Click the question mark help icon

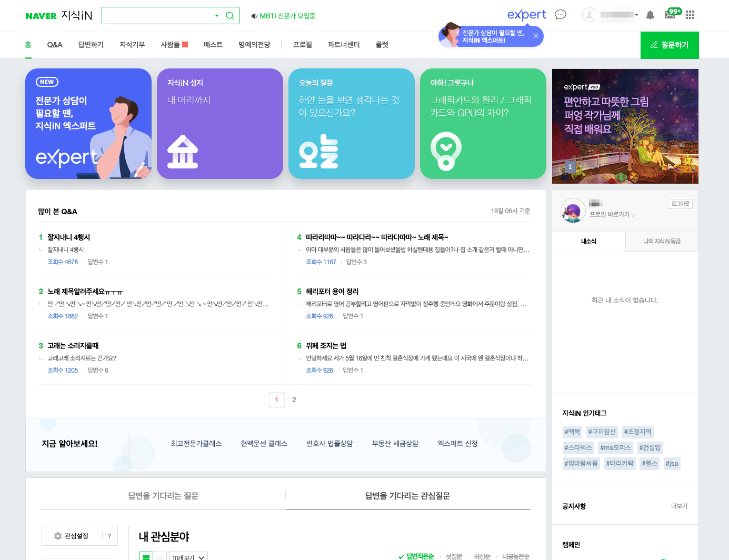point(109,536)
